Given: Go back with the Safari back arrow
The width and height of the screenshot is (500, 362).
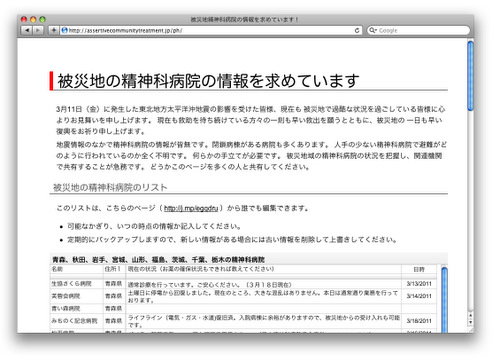Looking at the screenshot, I should (27, 30).
